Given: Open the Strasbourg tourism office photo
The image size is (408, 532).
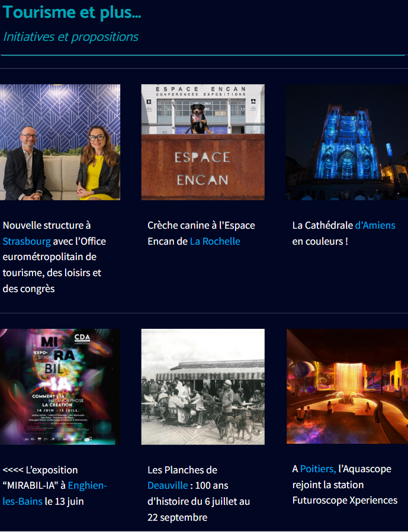Looking at the screenshot, I should click(60, 142).
